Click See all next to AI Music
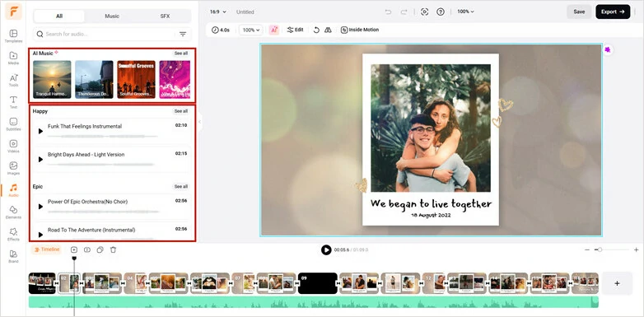This screenshot has height=317, width=644. point(180,54)
